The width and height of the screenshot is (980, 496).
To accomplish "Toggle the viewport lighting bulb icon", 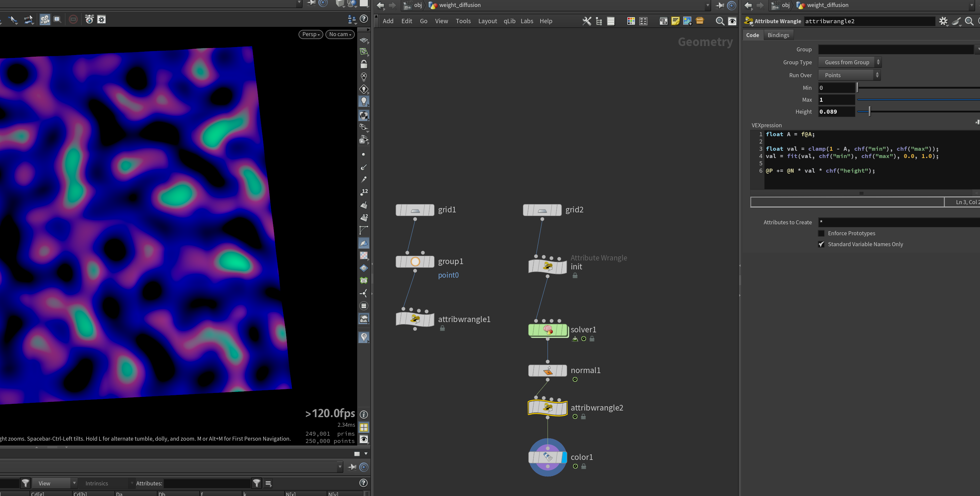I will point(364,101).
